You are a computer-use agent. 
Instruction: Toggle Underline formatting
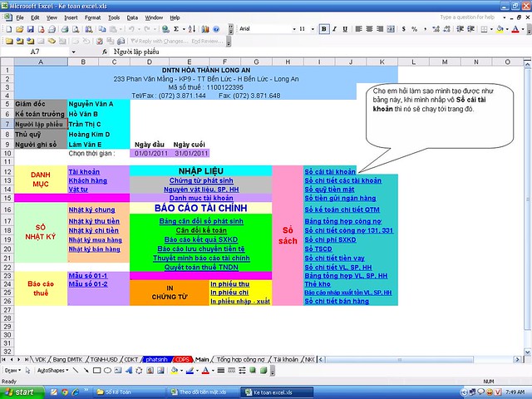(345, 28)
